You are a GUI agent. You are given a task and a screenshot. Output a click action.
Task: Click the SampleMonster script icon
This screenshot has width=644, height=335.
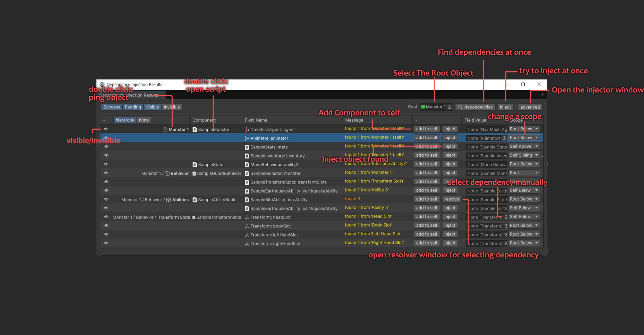195,130
